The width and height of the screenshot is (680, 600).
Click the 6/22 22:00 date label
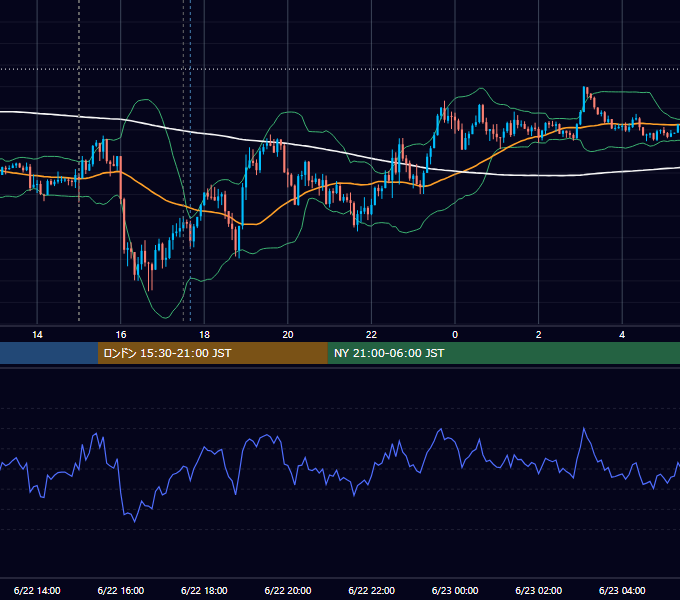tap(372, 590)
